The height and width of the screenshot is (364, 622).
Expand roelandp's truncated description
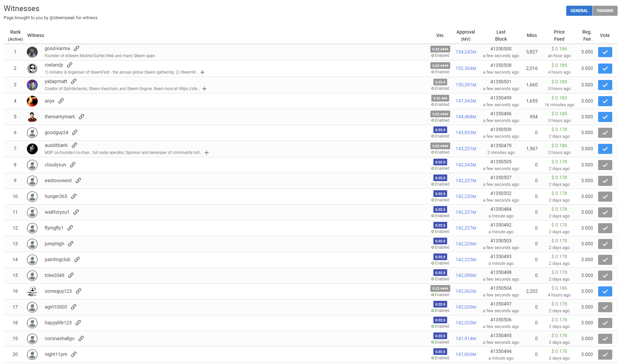click(x=202, y=72)
